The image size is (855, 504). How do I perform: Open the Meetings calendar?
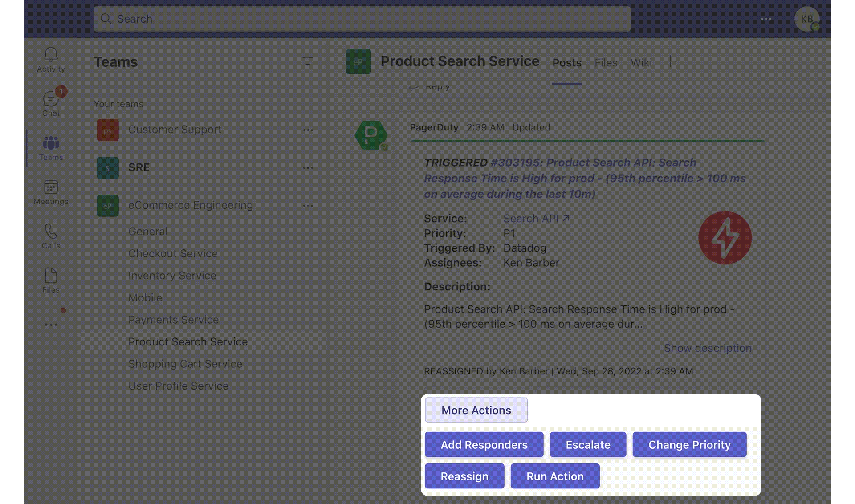[x=51, y=191]
